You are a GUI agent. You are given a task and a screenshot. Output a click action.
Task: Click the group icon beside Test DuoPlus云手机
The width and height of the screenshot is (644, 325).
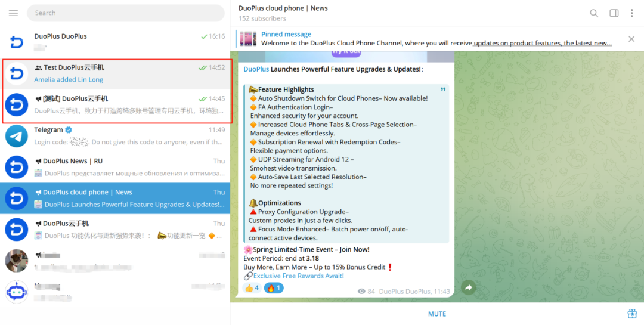[x=38, y=68]
